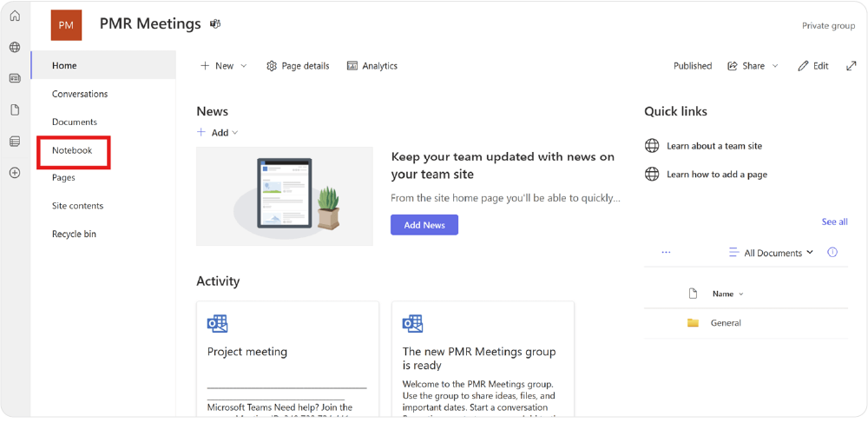Screen dimensions: 868x423
Task: Click the three-dot more options icon
Action: 666,252
